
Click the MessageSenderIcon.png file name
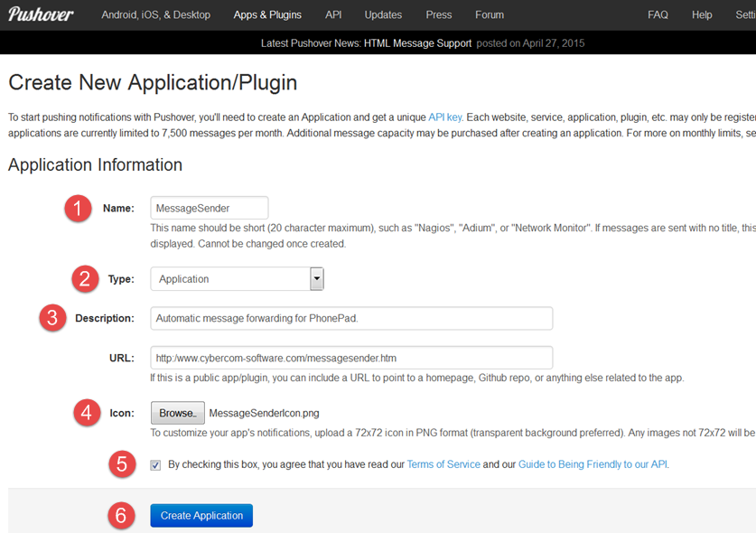coord(265,414)
